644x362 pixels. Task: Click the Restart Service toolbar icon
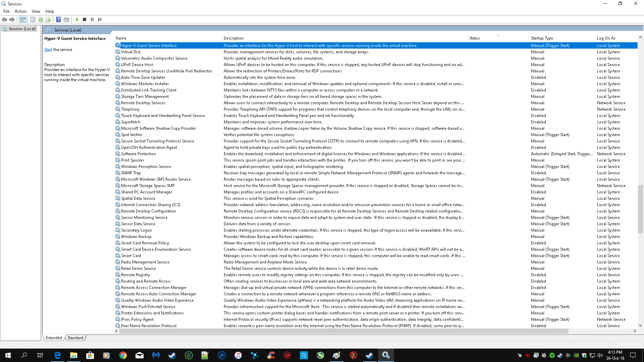(100, 19)
